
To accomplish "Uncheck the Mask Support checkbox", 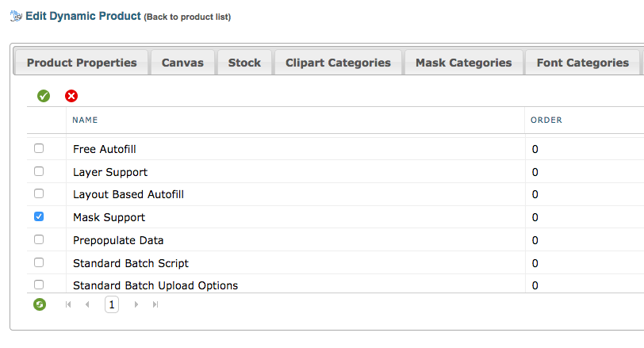I will pyautogui.click(x=39, y=216).
